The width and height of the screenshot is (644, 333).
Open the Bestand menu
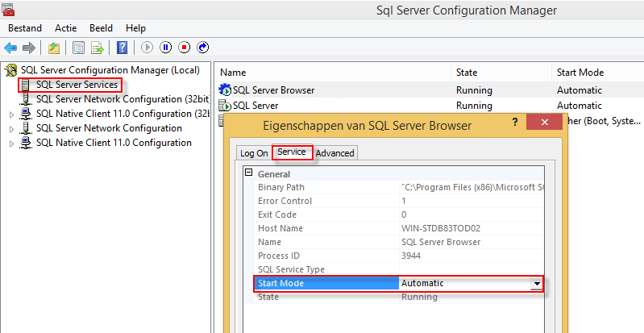pyautogui.click(x=25, y=28)
